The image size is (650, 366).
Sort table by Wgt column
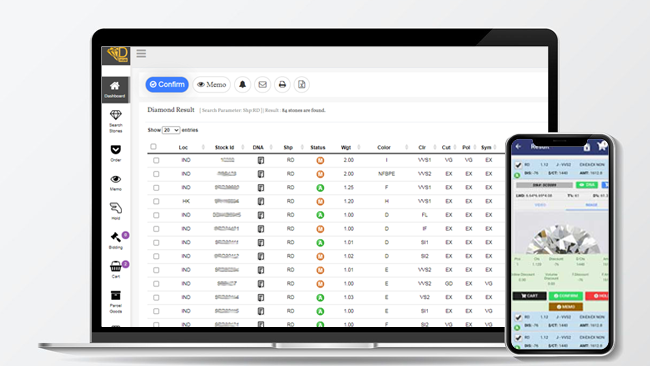click(346, 148)
